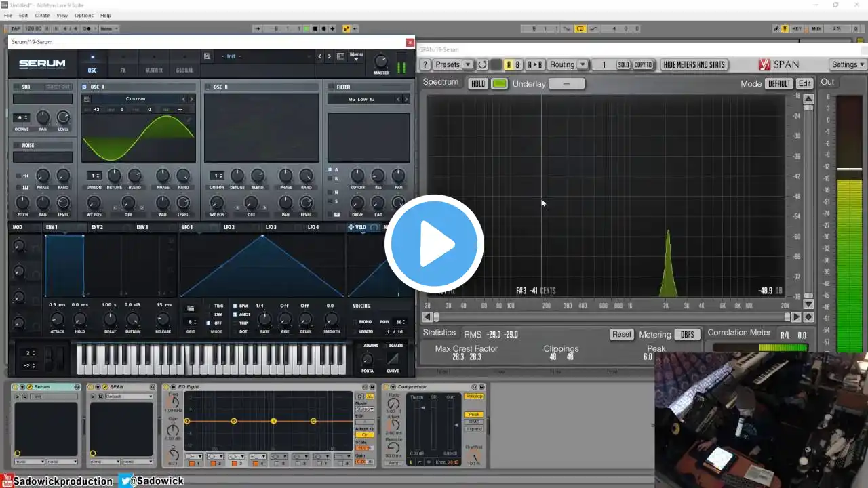Select the LFO 3 tab
This screenshot has height=488, width=868.
271,227
